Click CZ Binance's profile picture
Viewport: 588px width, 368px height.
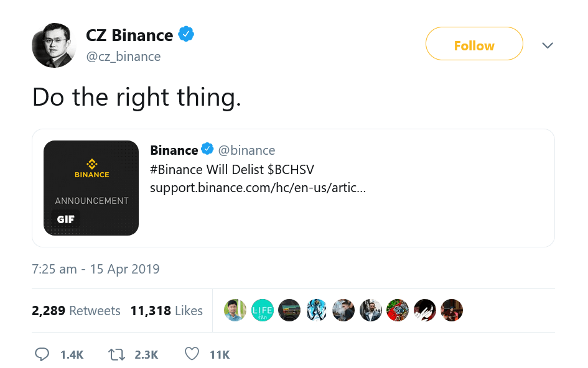coord(54,45)
